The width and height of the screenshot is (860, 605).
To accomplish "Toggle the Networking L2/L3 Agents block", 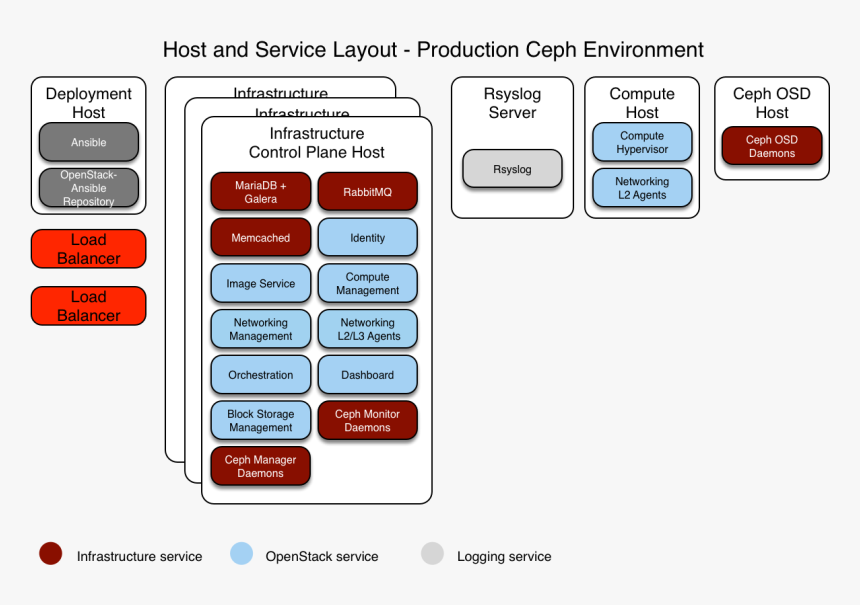I will [x=367, y=329].
